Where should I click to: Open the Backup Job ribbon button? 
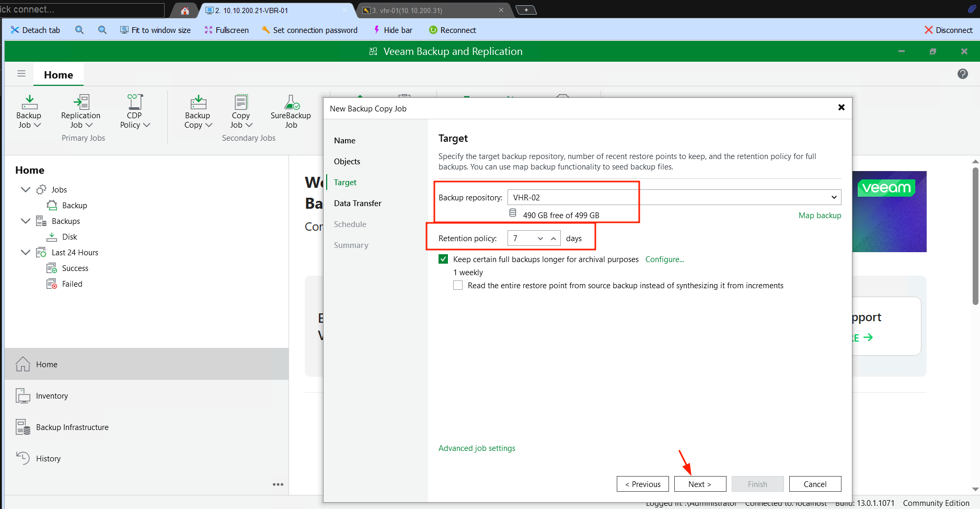coord(29,111)
